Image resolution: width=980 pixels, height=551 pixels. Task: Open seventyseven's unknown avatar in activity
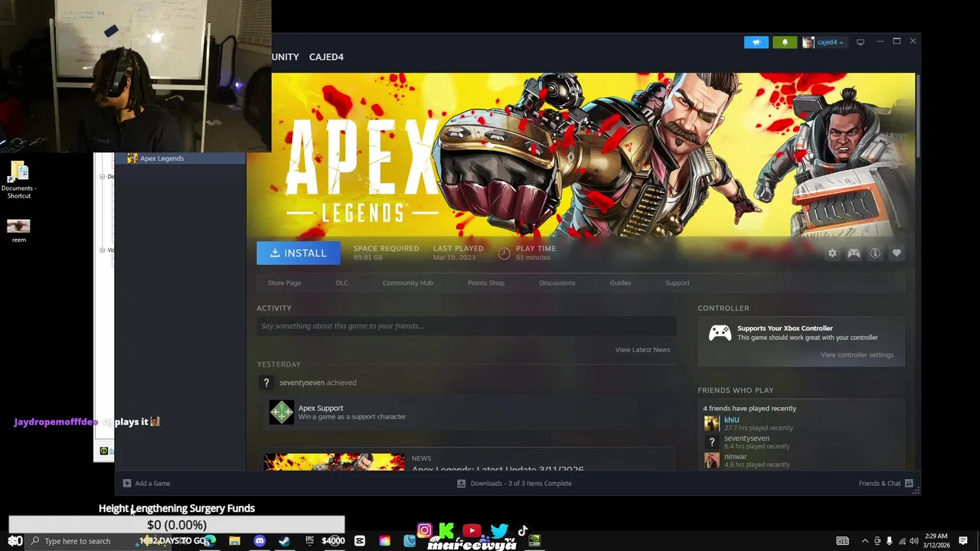point(266,383)
